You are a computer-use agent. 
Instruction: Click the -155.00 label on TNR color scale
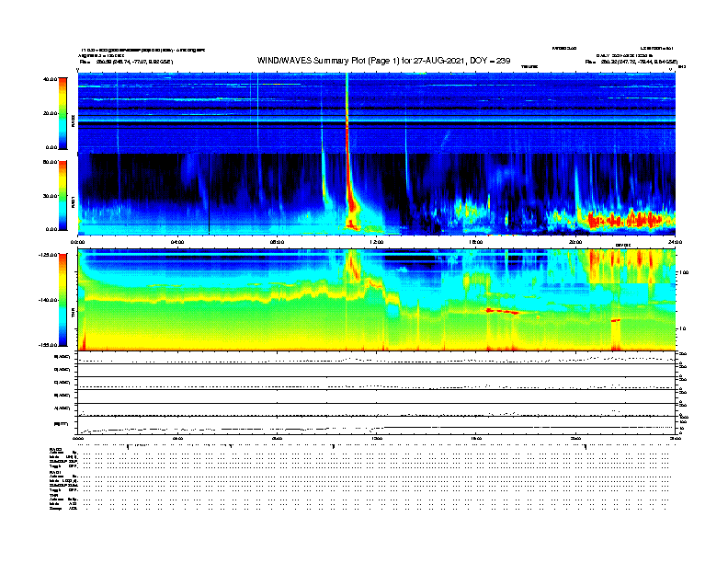pos(48,345)
